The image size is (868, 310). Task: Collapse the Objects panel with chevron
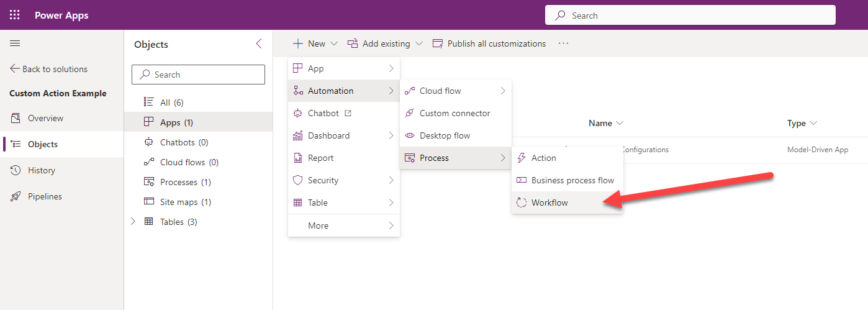[259, 43]
